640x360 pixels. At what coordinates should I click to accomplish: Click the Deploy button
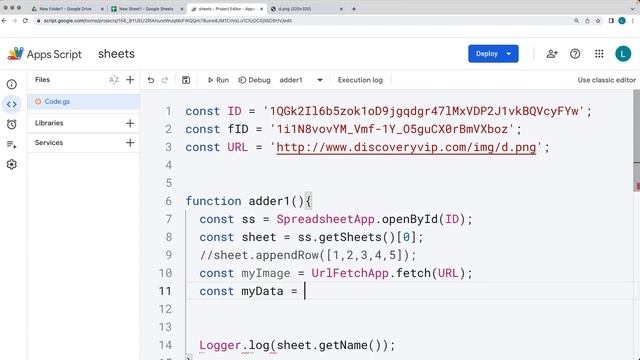pyautogui.click(x=487, y=54)
